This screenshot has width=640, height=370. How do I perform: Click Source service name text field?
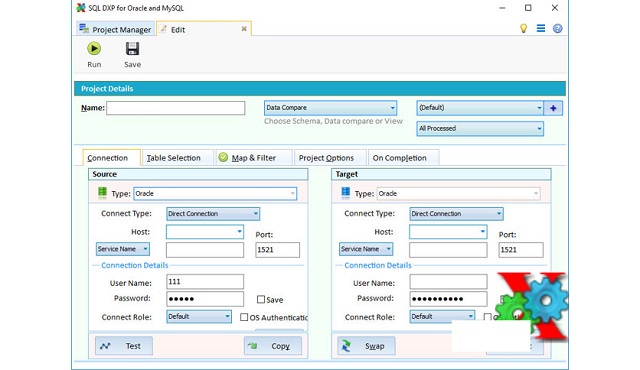click(x=205, y=250)
